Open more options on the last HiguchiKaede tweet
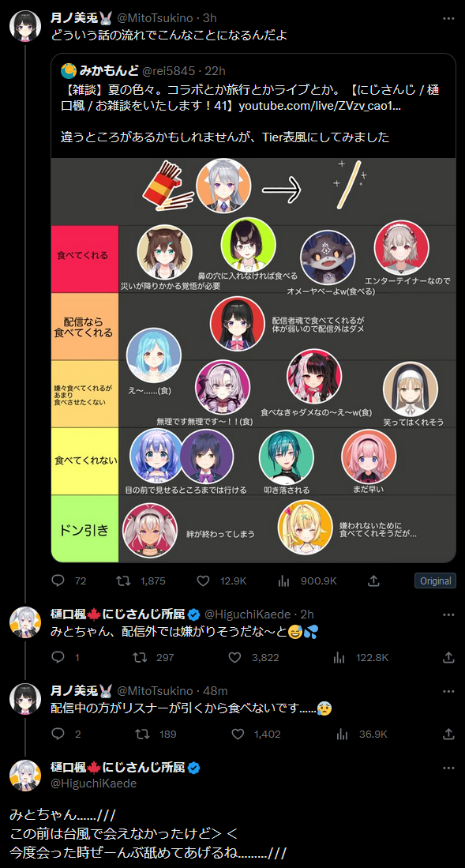465x868 pixels. coord(449,768)
